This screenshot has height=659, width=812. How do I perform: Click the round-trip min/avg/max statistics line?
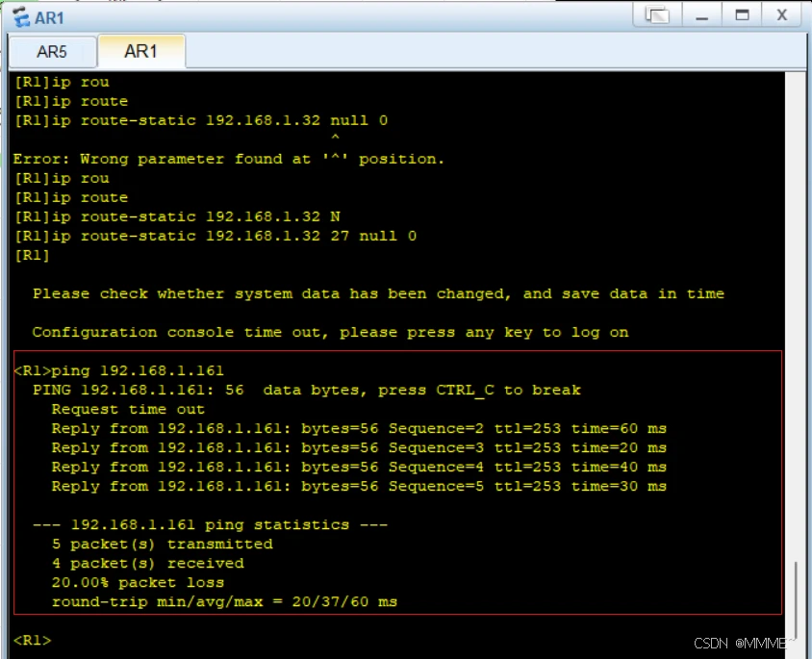tap(224, 601)
